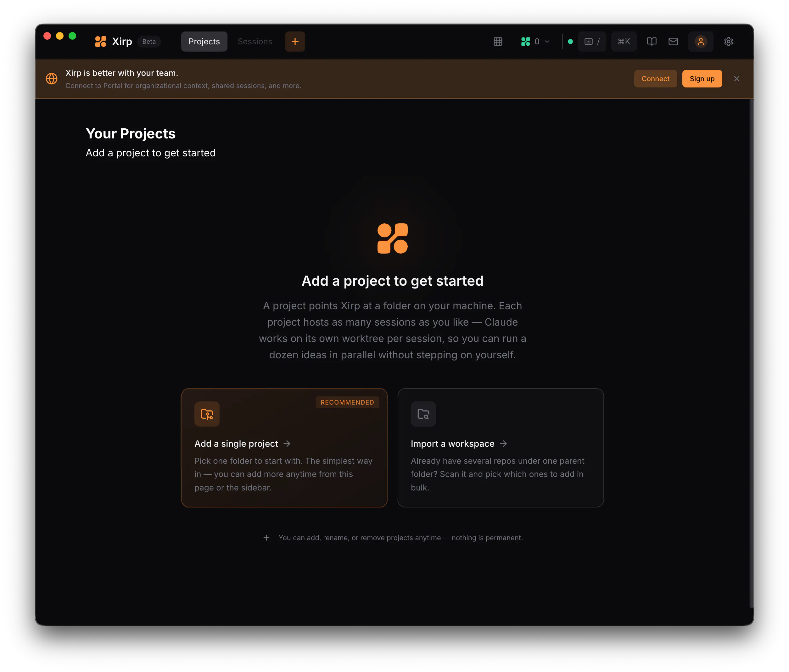This screenshot has height=672, width=789.
Task: Open the user profile avatar
Action: [x=700, y=42]
